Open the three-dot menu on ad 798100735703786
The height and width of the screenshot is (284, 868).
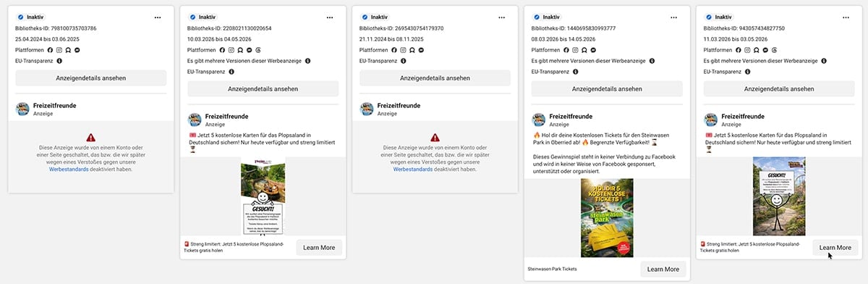click(x=158, y=17)
